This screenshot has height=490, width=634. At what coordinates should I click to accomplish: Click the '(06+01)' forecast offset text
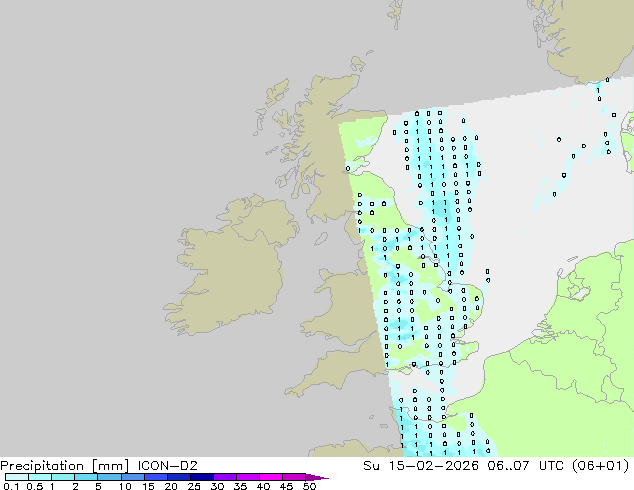(x=601, y=466)
